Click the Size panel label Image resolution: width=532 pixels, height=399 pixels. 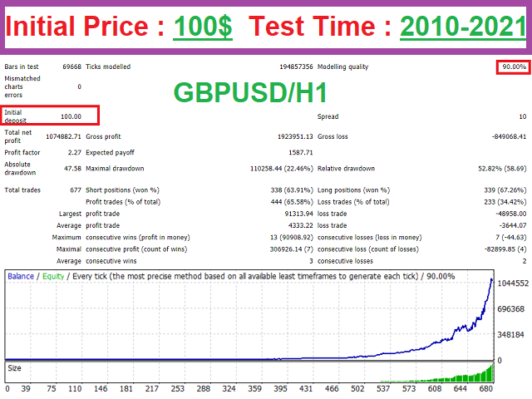(x=14, y=368)
